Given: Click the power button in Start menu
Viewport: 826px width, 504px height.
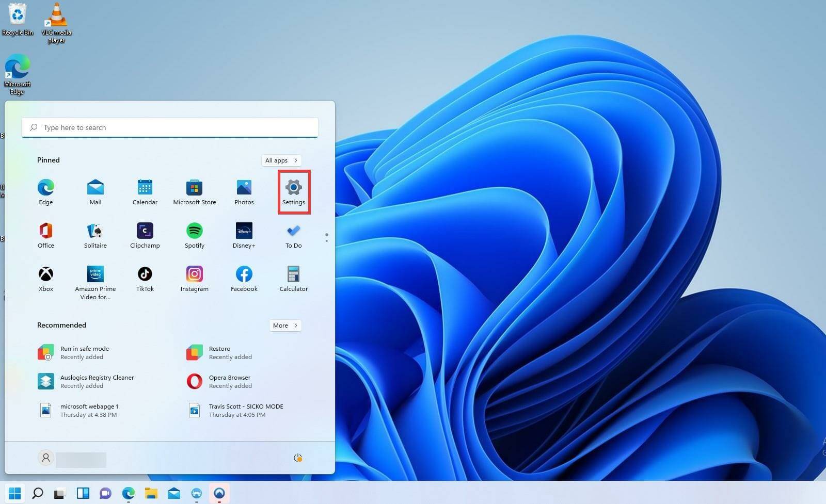Looking at the screenshot, I should [x=298, y=458].
